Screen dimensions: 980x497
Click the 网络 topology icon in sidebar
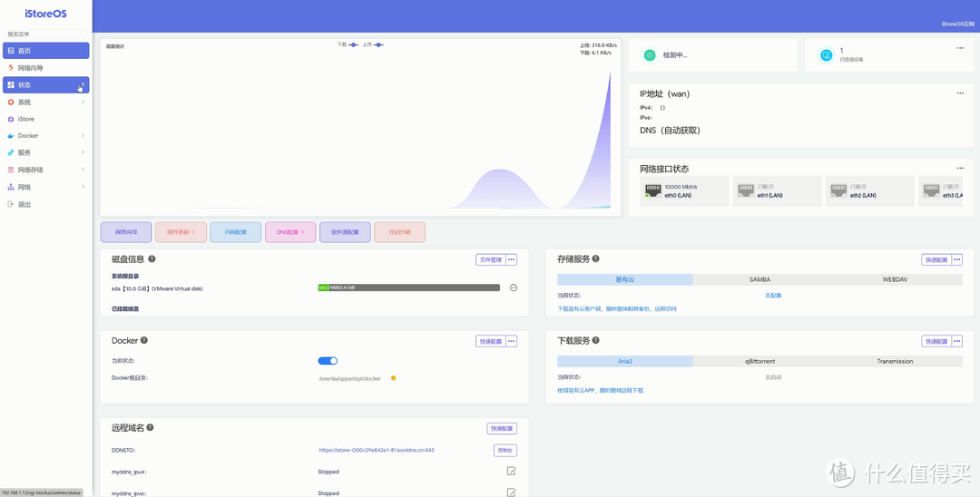(11, 187)
